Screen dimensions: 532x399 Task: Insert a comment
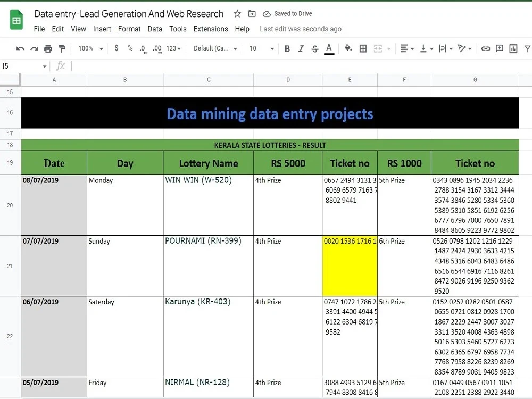coord(500,48)
